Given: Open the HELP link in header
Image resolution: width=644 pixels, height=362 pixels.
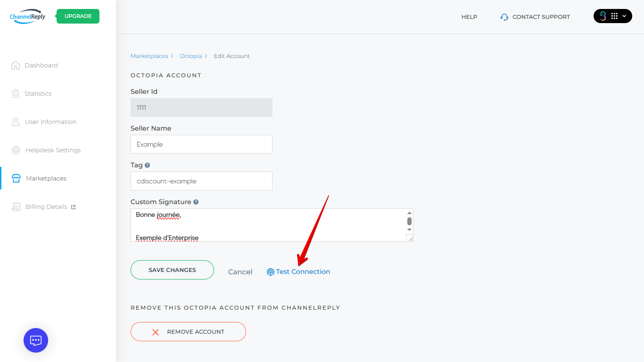Looking at the screenshot, I should [x=469, y=17].
